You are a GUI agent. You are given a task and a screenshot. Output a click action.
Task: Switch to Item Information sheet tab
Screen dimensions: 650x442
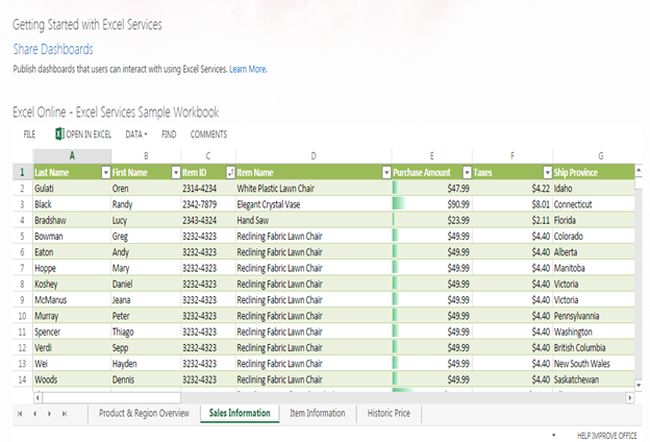pyautogui.click(x=318, y=413)
